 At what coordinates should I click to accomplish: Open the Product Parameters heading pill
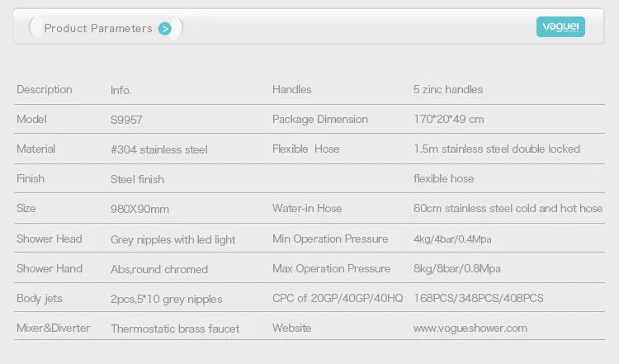pos(106,28)
